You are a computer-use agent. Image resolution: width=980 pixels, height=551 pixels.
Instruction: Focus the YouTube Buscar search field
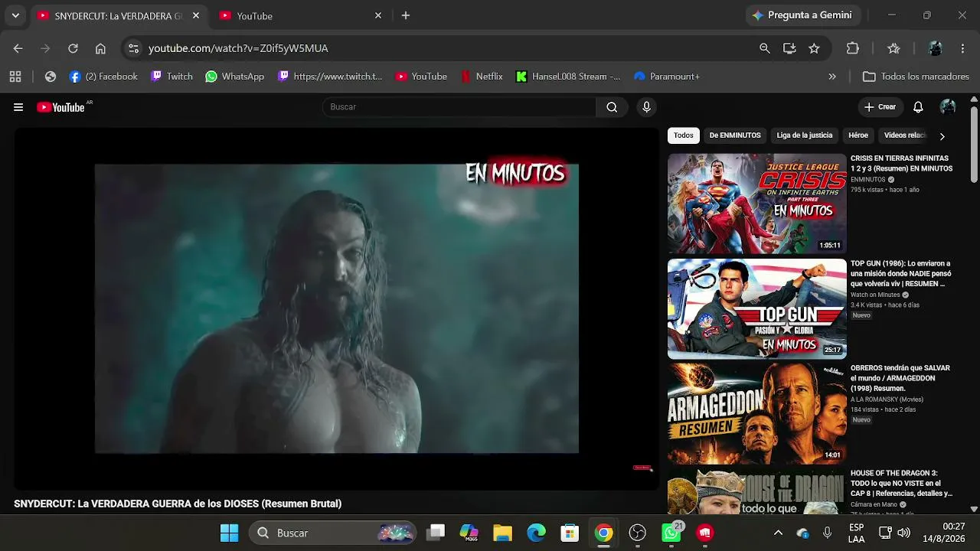click(459, 107)
